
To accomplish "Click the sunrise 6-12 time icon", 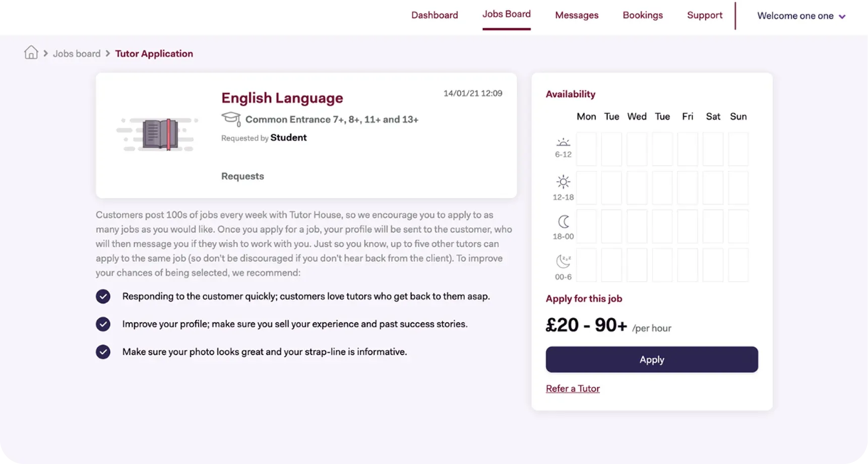I will 563,143.
